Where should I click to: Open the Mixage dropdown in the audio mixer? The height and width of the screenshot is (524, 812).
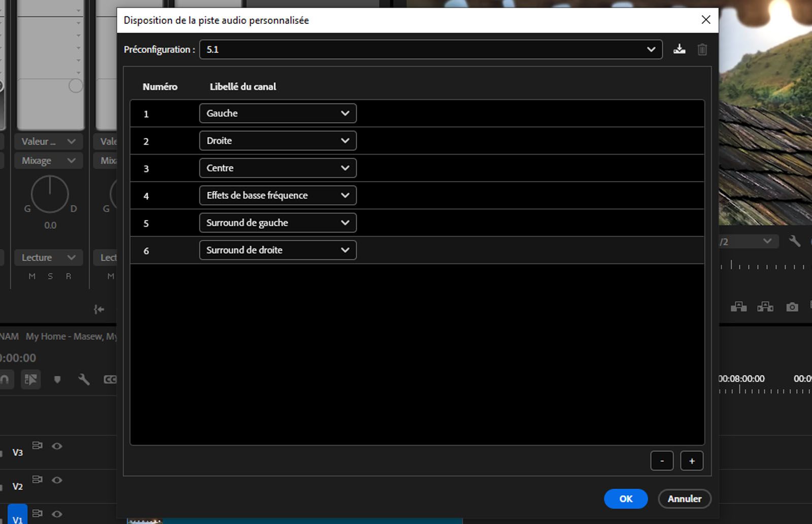pos(49,161)
